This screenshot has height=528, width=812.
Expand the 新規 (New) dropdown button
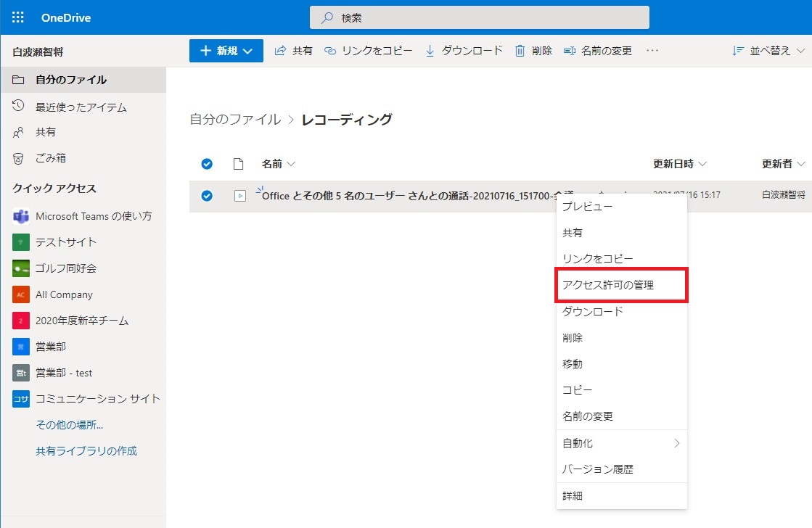(x=226, y=51)
